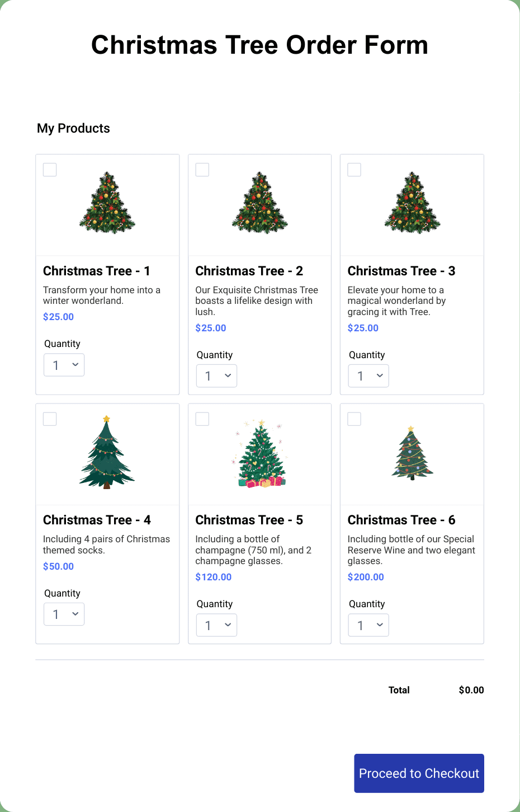The image size is (520, 812).
Task: Open the Quantity dropdown for Christmas Tree - 6
Action: click(368, 625)
